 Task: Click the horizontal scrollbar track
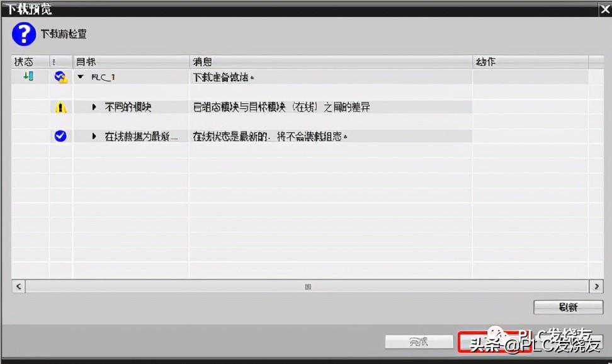click(x=307, y=287)
